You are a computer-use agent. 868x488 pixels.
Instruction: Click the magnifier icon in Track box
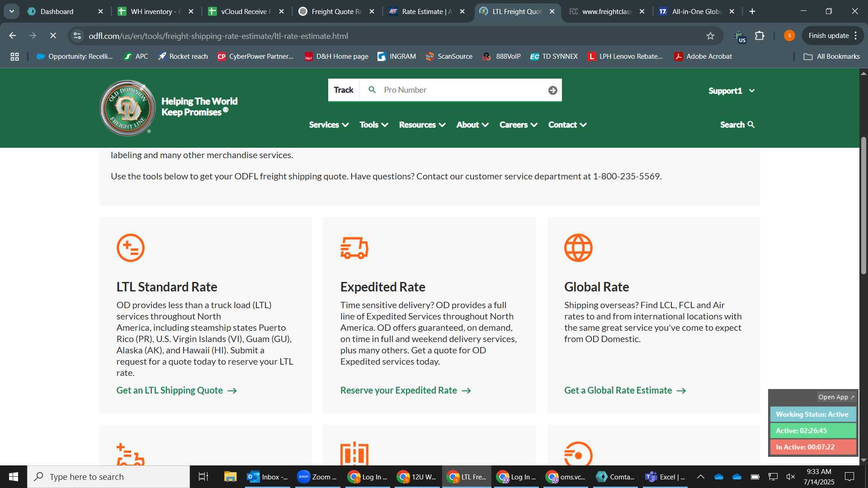372,90
